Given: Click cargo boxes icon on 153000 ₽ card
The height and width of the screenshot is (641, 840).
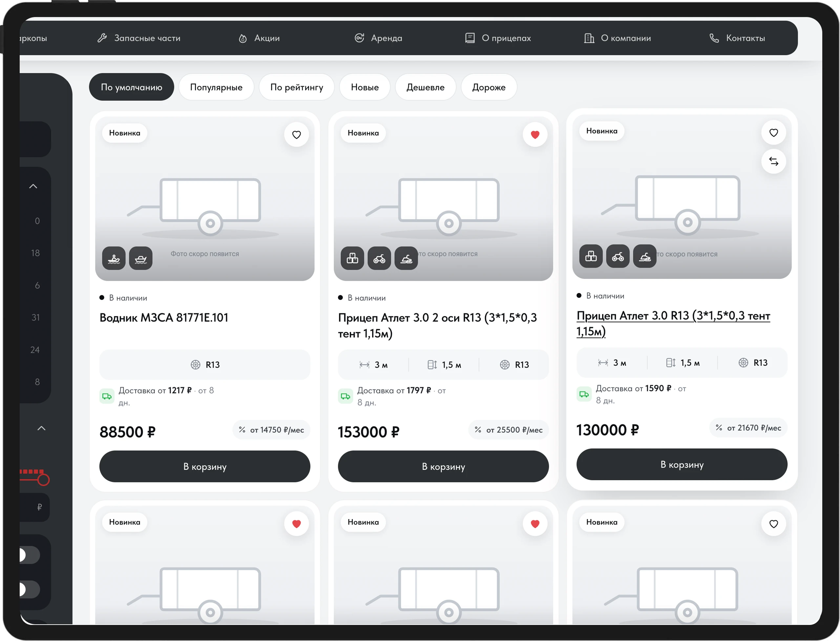Looking at the screenshot, I should point(352,258).
